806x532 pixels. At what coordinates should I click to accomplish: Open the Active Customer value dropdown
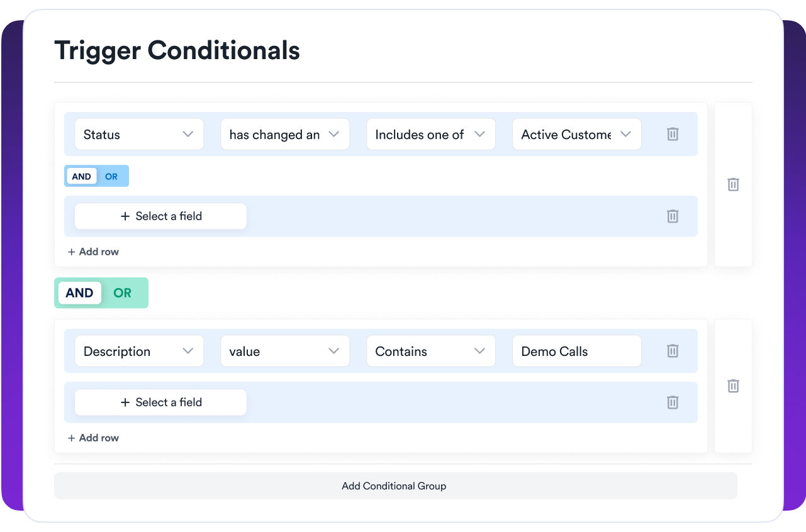[x=577, y=135]
